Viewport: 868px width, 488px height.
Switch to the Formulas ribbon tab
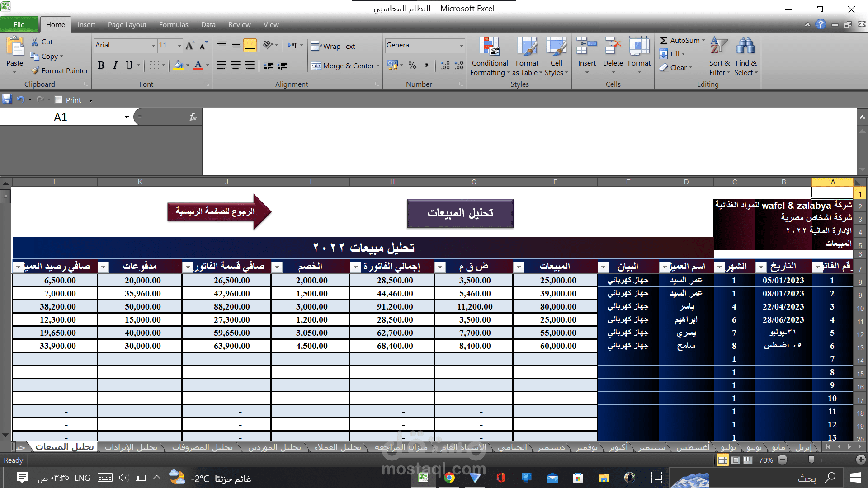click(173, 25)
